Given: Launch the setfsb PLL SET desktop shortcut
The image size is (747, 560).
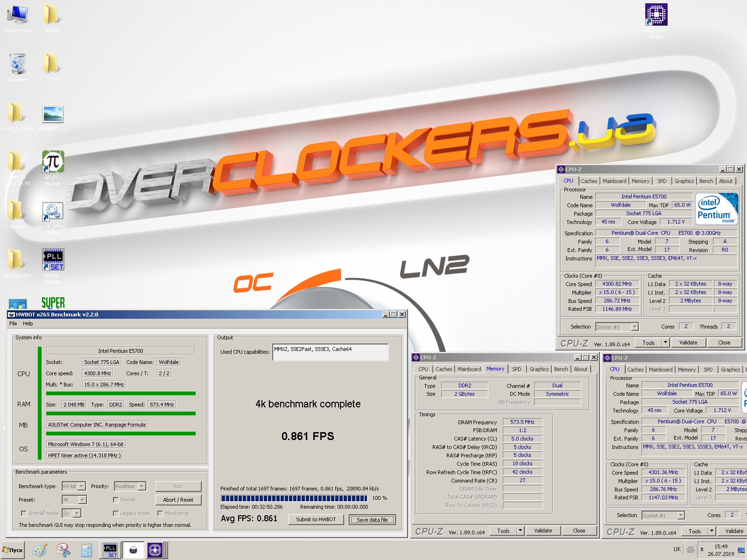Looking at the screenshot, I should (x=53, y=266).
